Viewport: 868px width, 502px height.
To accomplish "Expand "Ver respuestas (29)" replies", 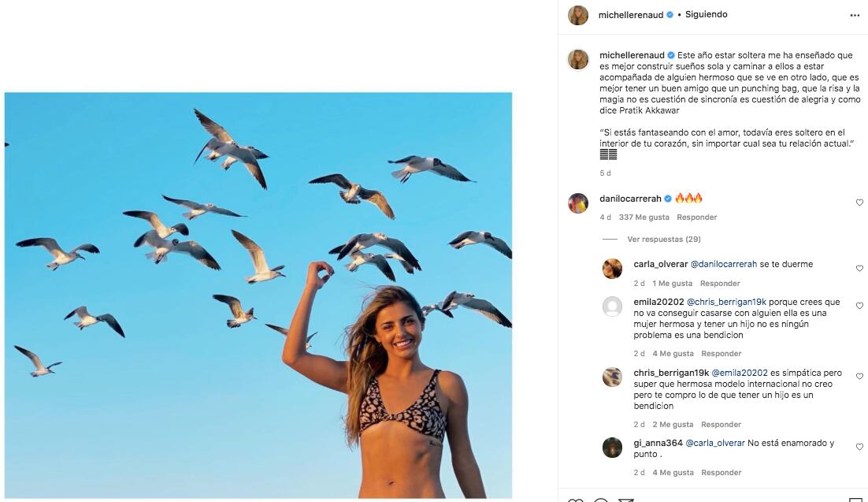I will (663, 239).
